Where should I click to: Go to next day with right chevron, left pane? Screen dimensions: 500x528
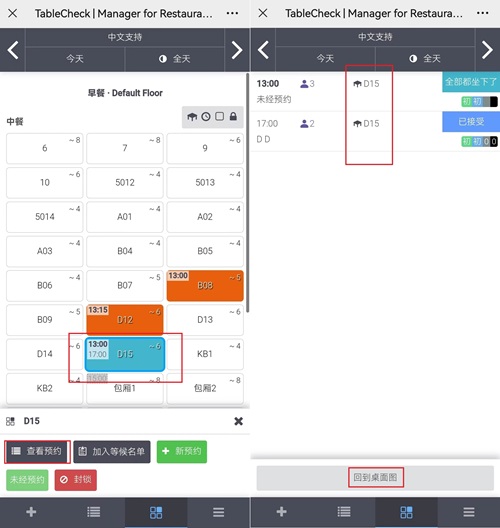(x=237, y=50)
